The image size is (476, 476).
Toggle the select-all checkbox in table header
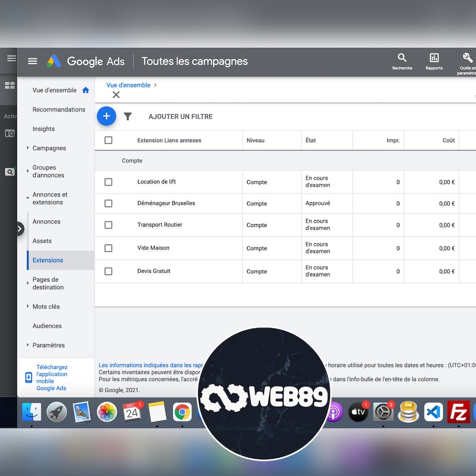tap(109, 140)
